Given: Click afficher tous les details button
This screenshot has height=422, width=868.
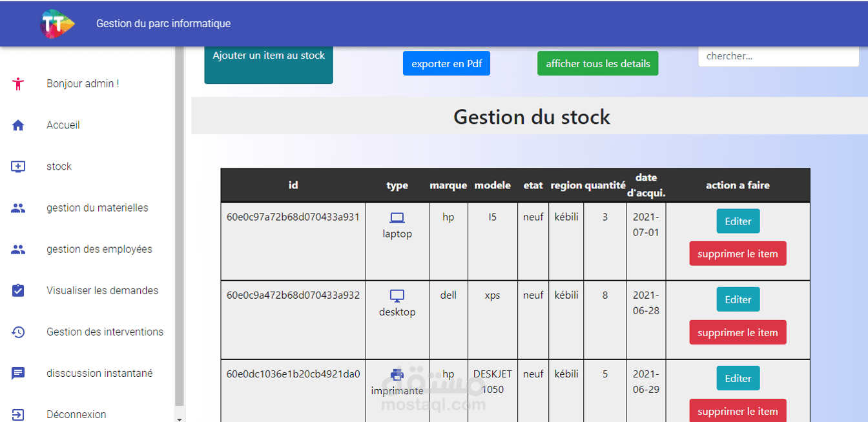Looking at the screenshot, I should click(597, 64).
